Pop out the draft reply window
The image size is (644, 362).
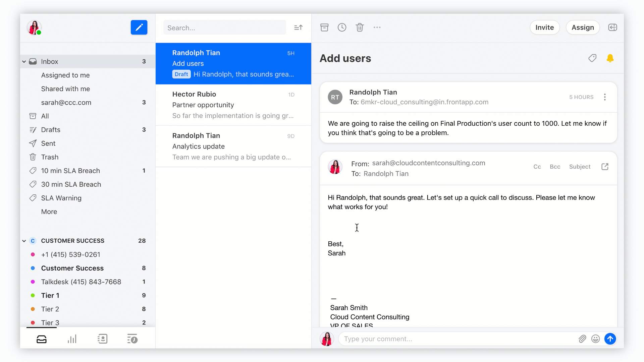click(x=605, y=167)
